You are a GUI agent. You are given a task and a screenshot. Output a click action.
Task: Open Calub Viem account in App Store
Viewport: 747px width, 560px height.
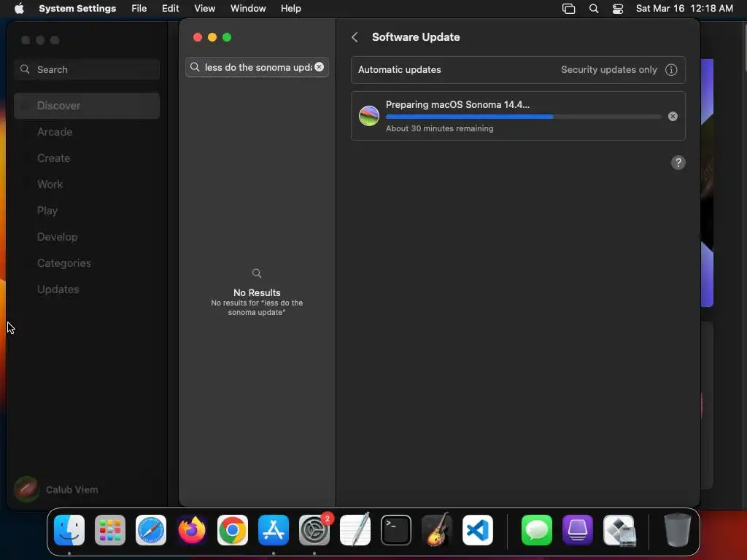click(x=56, y=489)
